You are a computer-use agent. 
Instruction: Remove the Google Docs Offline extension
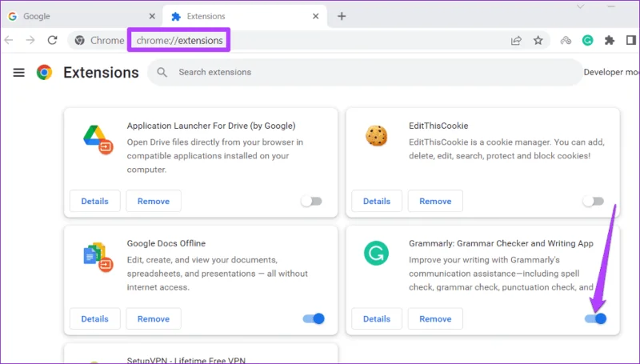pyautogui.click(x=154, y=318)
